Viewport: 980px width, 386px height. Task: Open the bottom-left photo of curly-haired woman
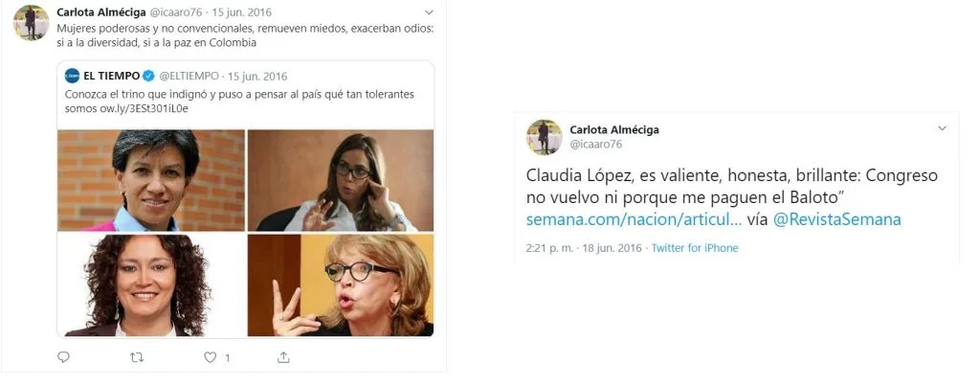151,285
